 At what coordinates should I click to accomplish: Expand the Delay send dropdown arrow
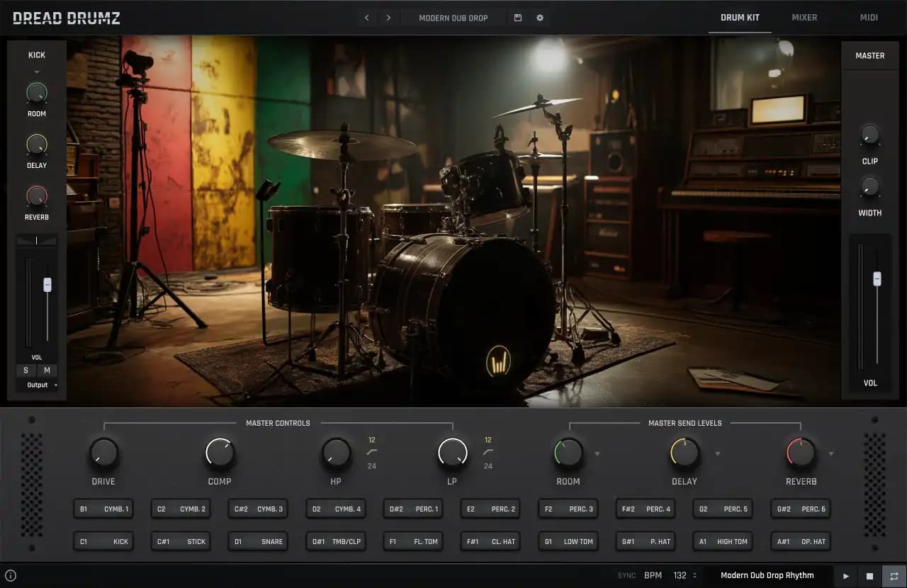pos(717,453)
